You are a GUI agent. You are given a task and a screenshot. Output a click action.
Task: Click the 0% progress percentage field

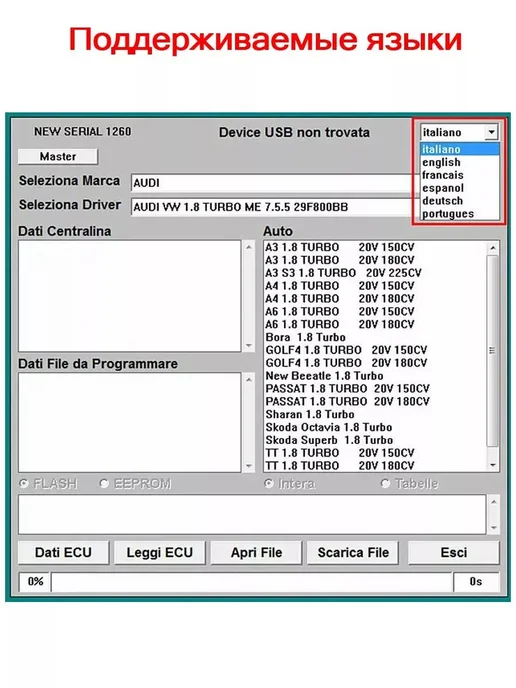(x=35, y=582)
